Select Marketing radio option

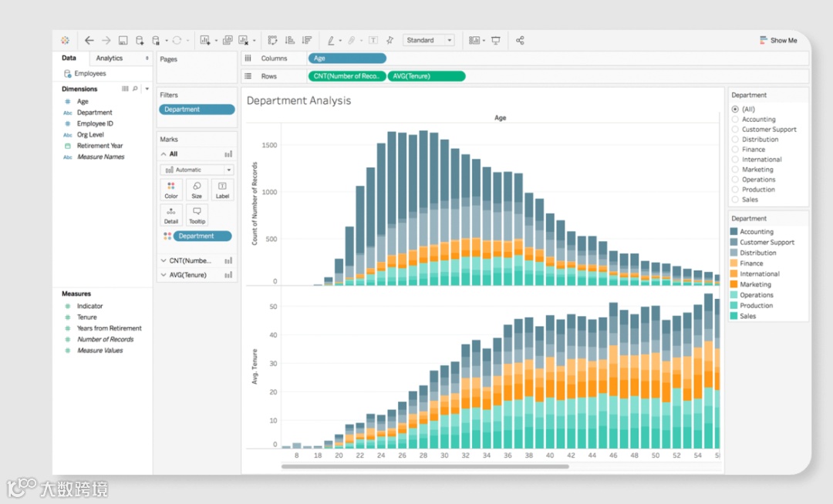click(735, 170)
